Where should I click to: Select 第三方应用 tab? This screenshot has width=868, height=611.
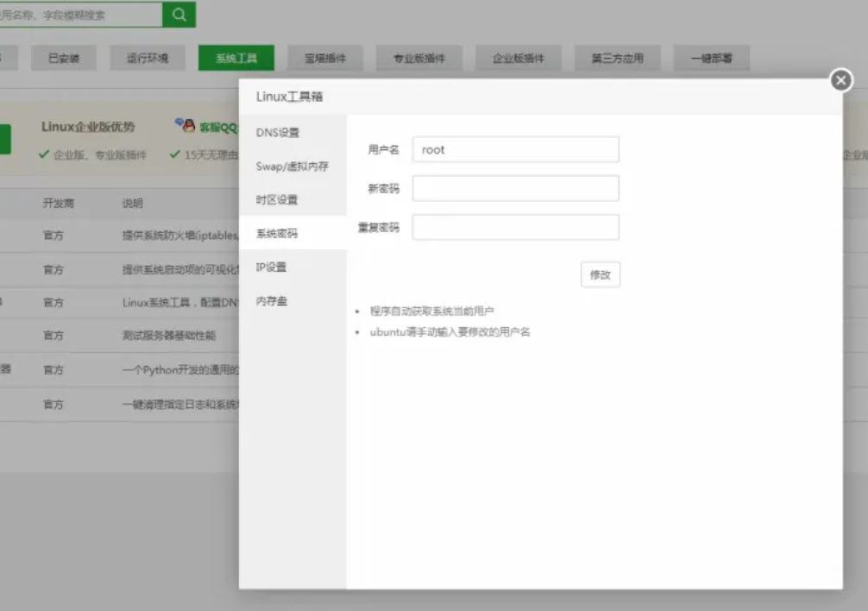(x=617, y=58)
